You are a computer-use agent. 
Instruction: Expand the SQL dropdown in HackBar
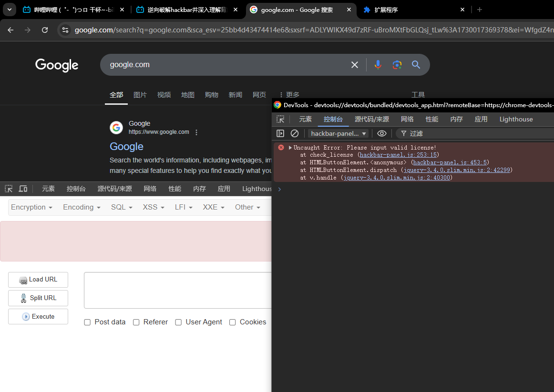(x=122, y=207)
